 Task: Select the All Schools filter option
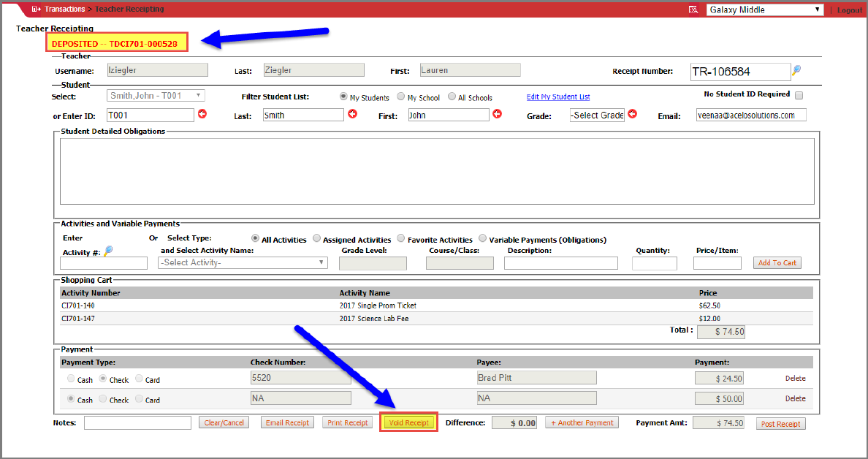coord(452,96)
